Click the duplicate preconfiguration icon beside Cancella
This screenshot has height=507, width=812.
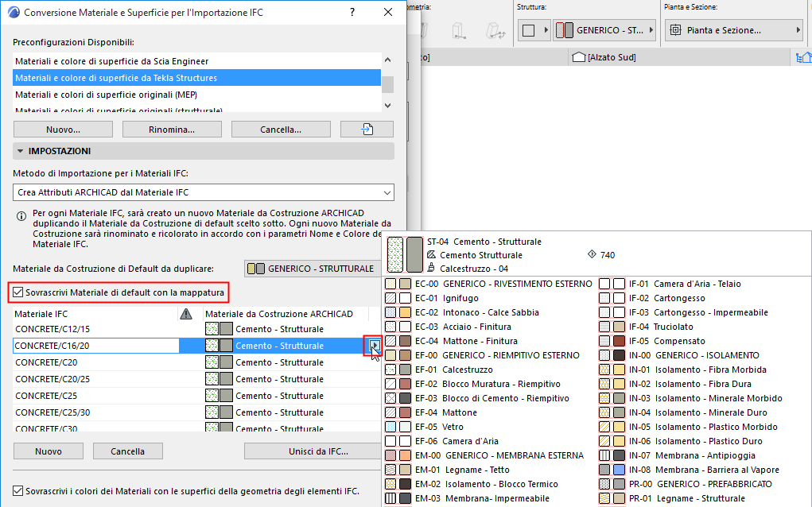(x=367, y=129)
